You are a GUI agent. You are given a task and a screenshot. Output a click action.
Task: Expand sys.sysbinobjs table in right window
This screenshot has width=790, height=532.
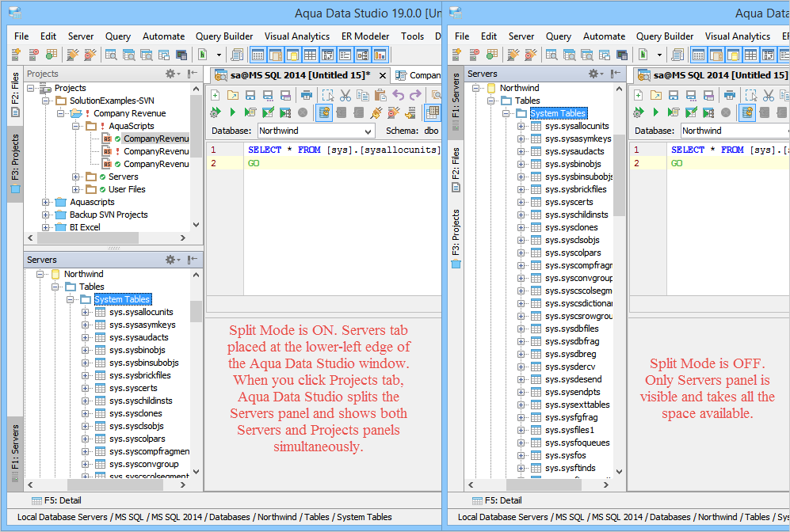(x=521, y=164)
